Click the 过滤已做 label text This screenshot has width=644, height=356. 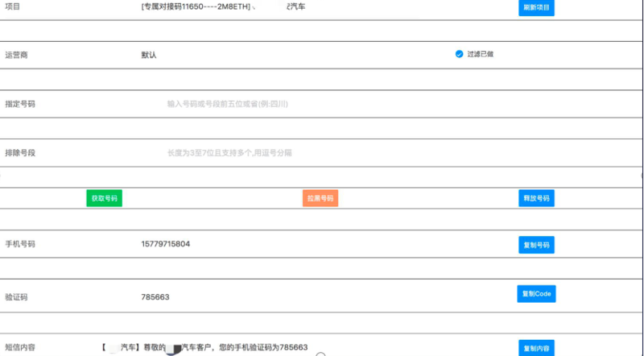tap(481, 54)
